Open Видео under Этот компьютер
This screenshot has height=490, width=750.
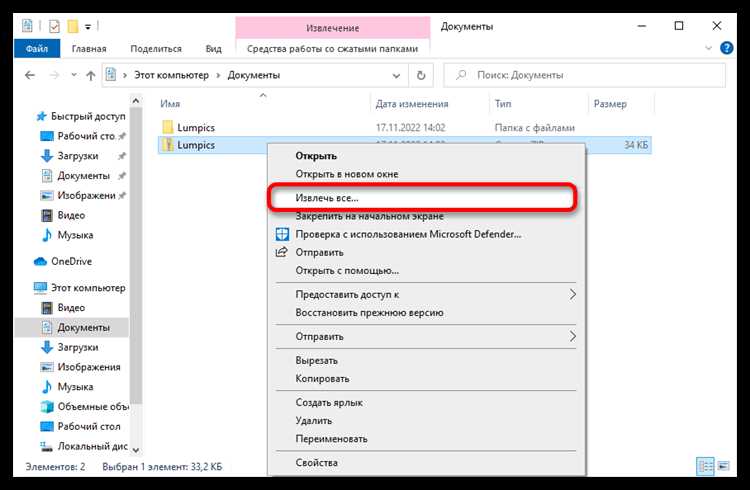71,307
